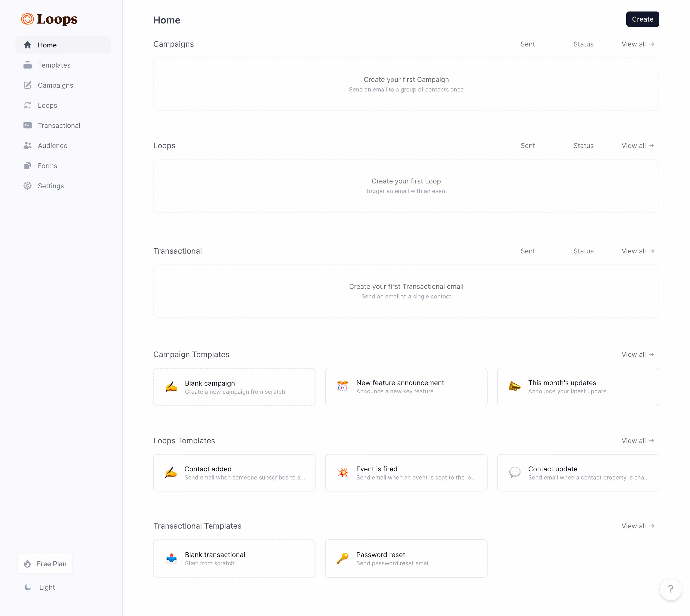Click the Campaigns pencil icon in sidebar
690x616 pixels.
pyautogui.click(x=27, y=85)
